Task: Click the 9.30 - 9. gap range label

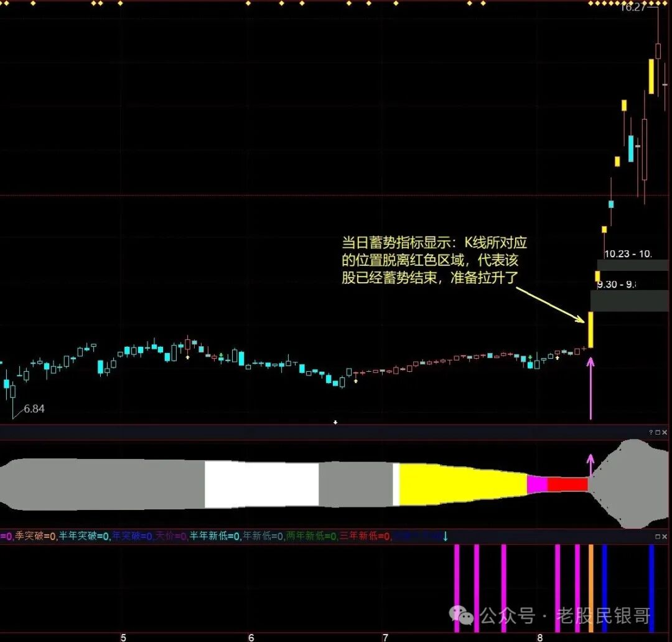Action: (617, 285)
